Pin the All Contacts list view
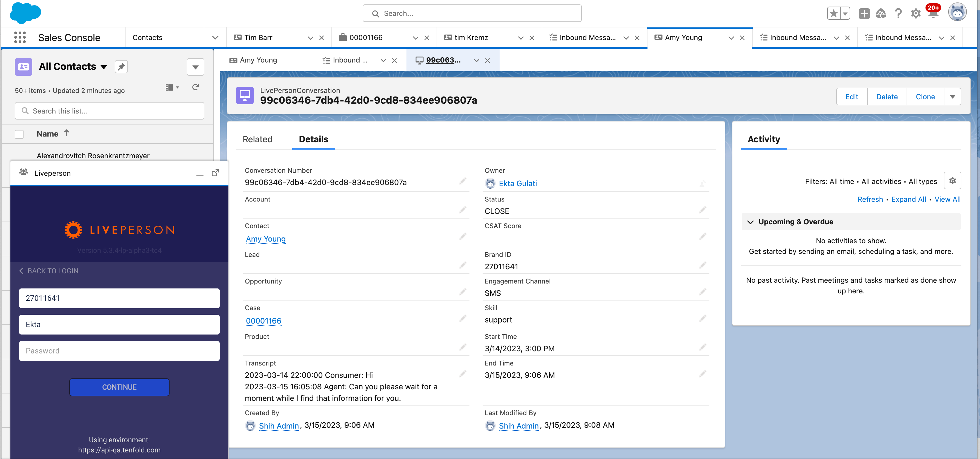The height and width of the screenshot is (459, 980). [x=121, y=67]
